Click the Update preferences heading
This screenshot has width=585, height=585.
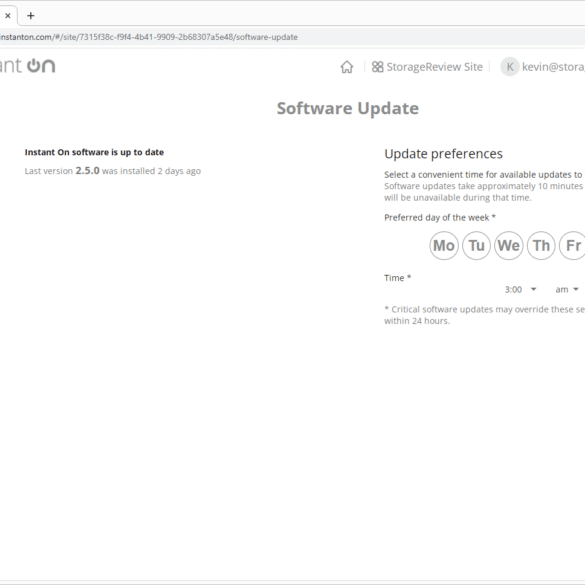point(444,154)
